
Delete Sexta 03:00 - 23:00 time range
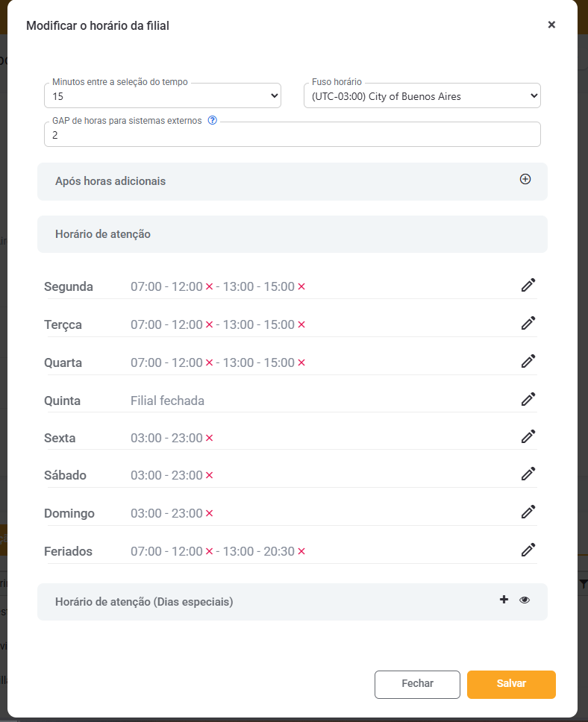point(209,439)
